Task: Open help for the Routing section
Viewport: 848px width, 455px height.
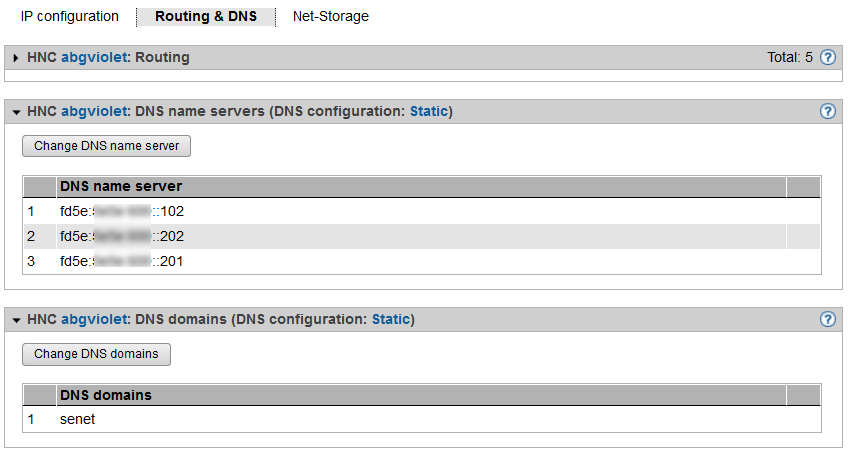Action: (827, 58)
